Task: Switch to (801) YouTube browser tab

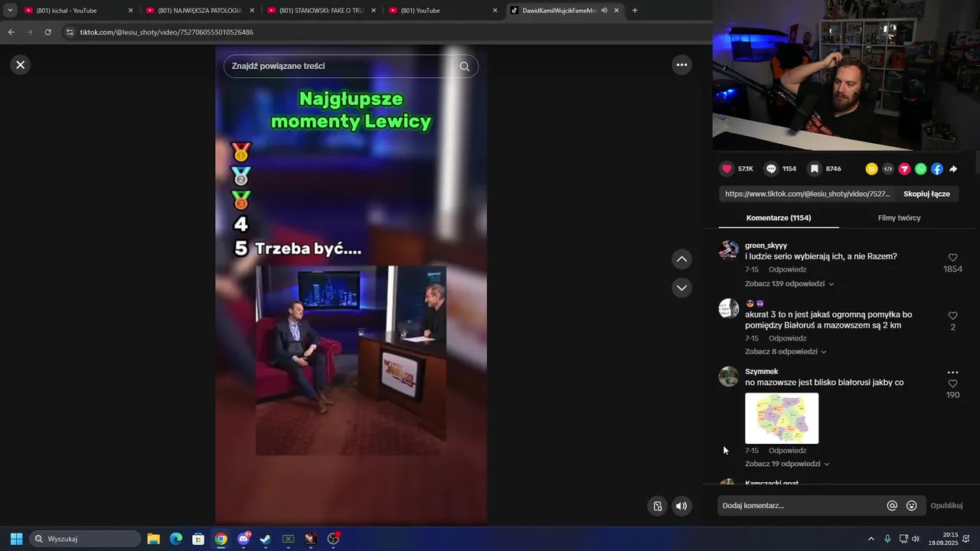Action: click(443, 11)
